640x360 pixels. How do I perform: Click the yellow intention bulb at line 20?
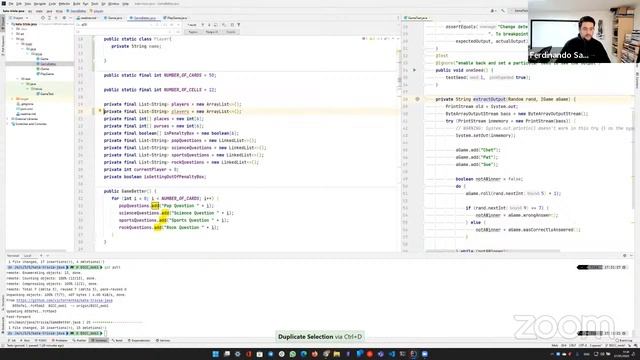click(100, 111)
